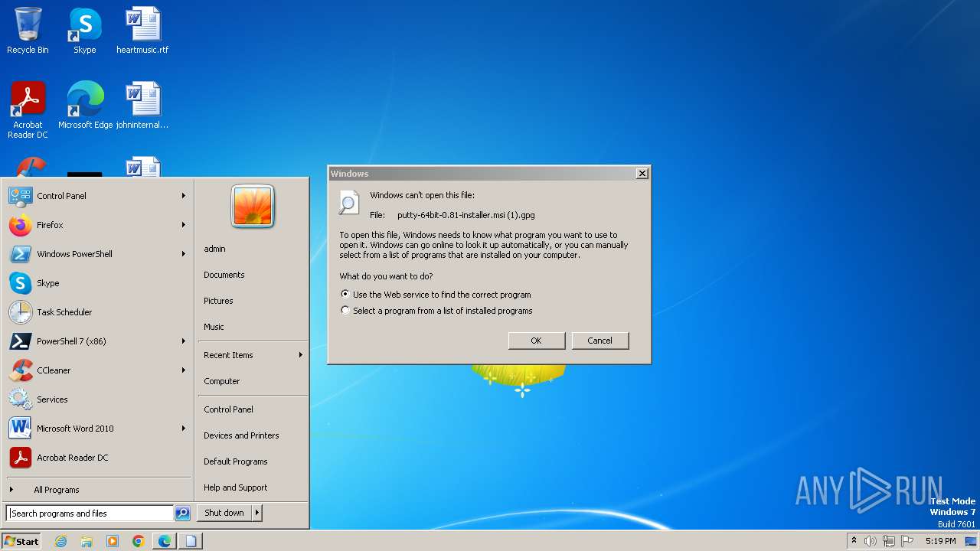980x551 pixels.
Task: Expand the Recent Items submenu arrow
Action: click(x=301, y=355)
